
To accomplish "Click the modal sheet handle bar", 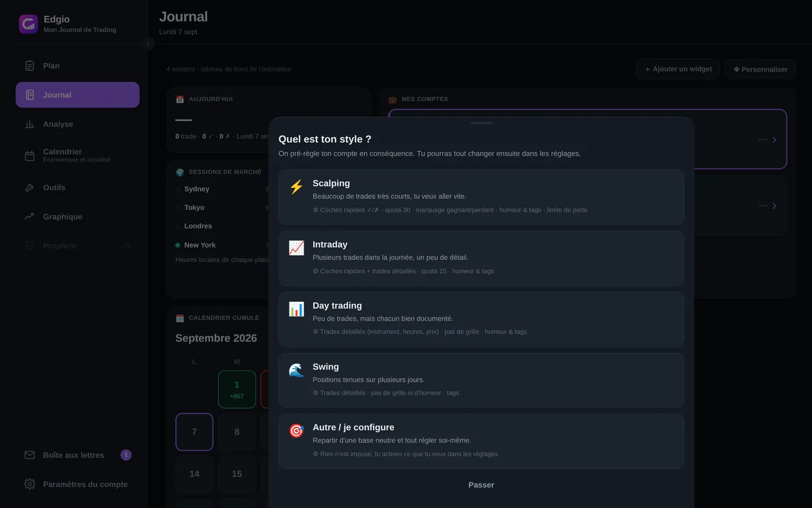I will pos(481,123).
